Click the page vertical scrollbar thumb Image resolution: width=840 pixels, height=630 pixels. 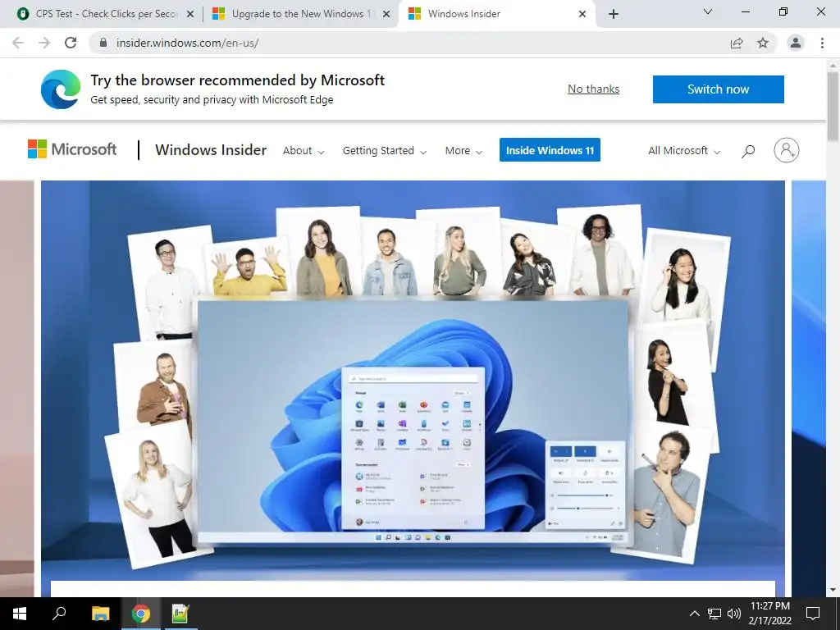tap(833, 106)
